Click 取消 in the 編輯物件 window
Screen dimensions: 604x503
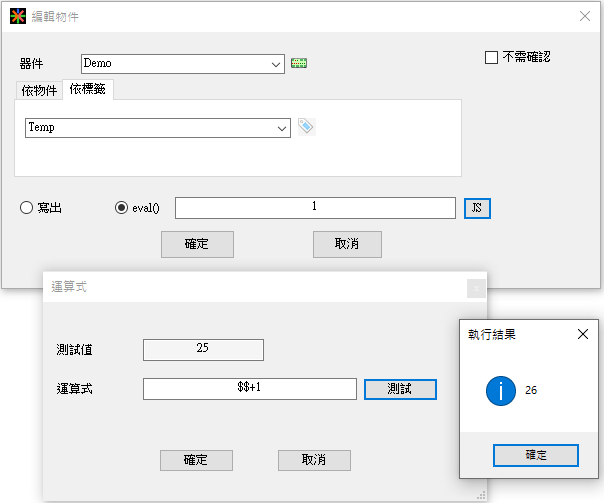pos(346,244)
